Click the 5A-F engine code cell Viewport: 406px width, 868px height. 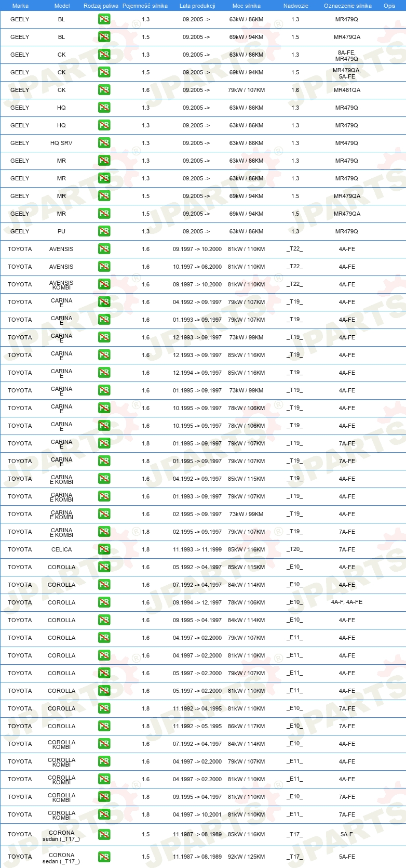click(347, 835)
